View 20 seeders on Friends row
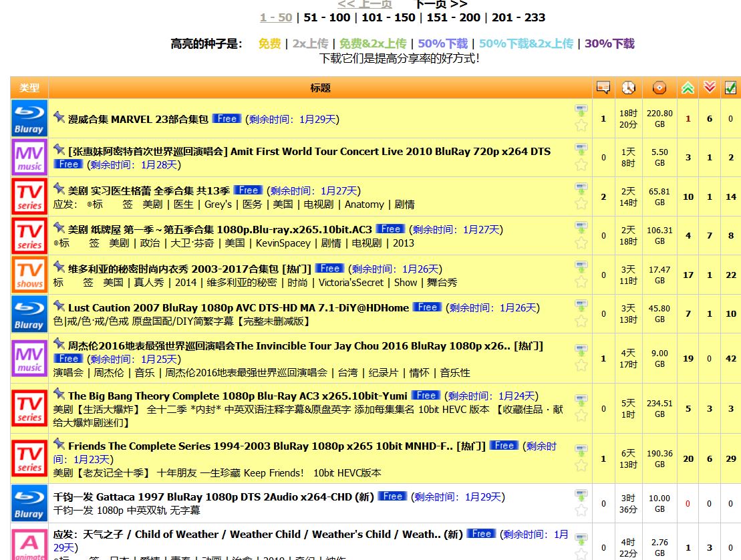Viewport: 741px width, 560px height. [688, 459]
